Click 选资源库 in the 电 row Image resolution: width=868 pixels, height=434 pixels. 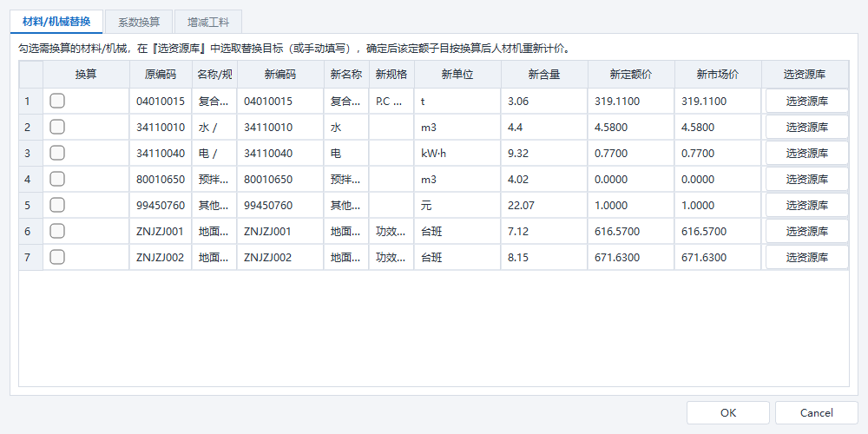pos(806,154)
